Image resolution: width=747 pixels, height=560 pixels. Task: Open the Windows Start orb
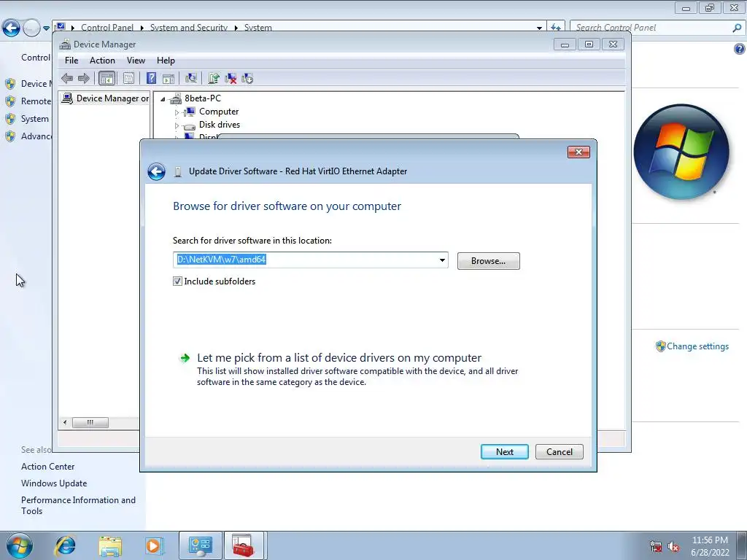coord(20,545)
